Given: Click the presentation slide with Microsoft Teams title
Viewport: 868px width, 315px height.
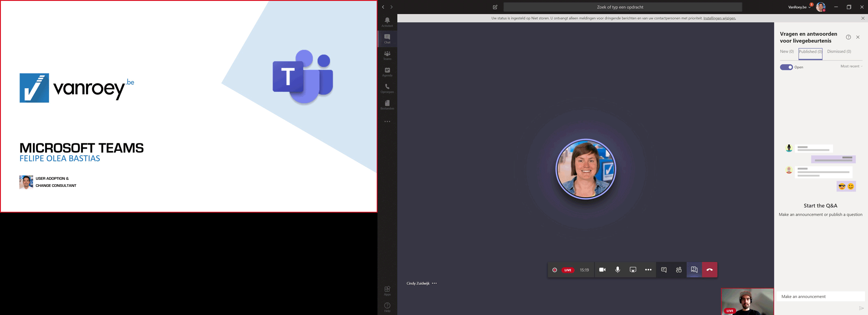Looking at the screenshot, I should coord(188,106).
